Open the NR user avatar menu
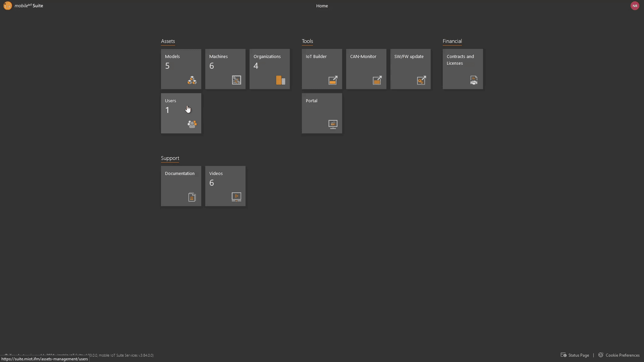Screen dimensions: 644x362 click(x=635, y=6)
